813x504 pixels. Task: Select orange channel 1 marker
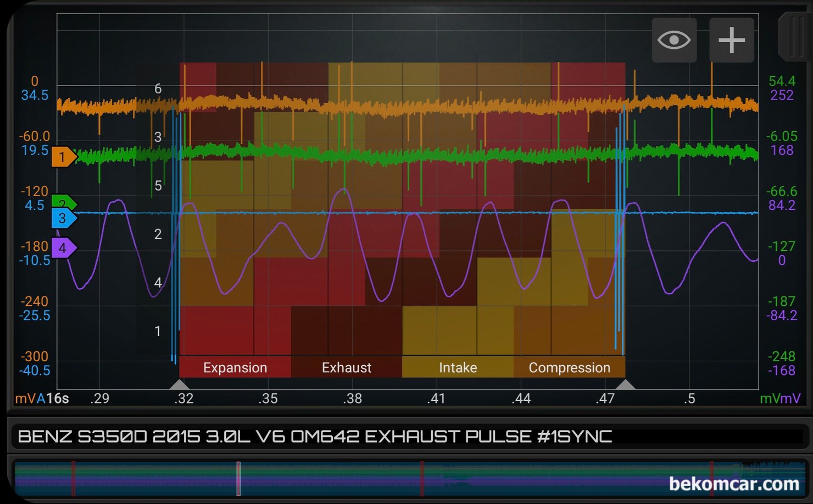[64, 157]
